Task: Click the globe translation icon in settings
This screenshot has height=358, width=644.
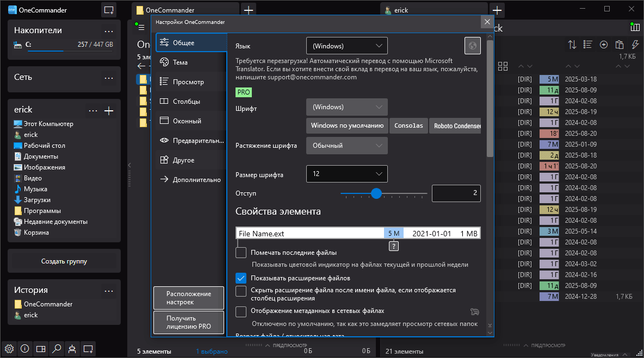Action: click(472, 46)
